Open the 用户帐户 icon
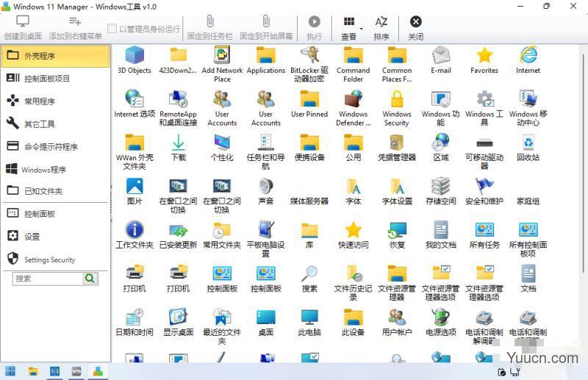The width and height of the screenshot is (588, 380). [x=397, y=322]
